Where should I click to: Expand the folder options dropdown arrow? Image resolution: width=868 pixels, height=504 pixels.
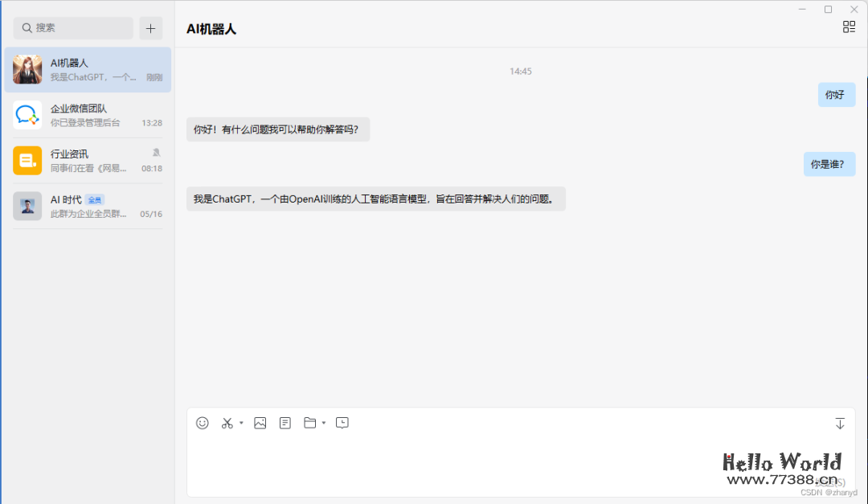[x=324, y=423]
